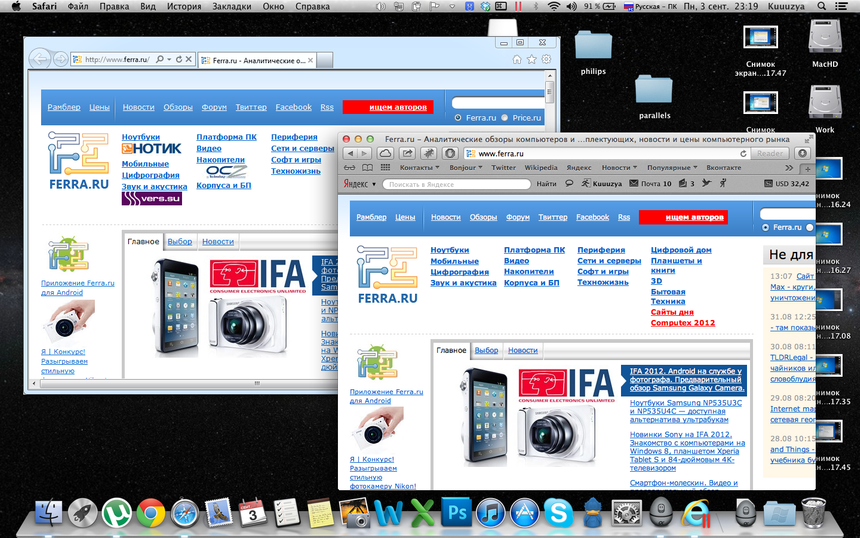Click the Share icon in Safari toolbar
Screen dimensions: 860x538
pos(407,154)
